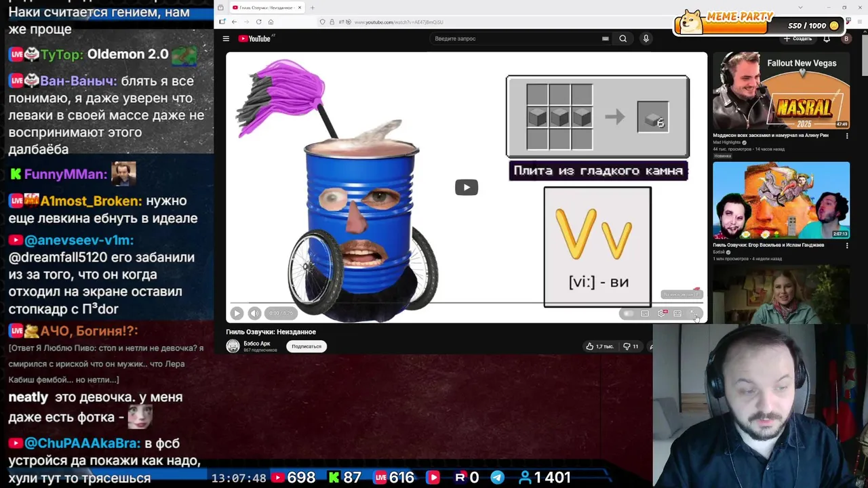This screenshot has height=488, width=868.
Task: Click the total viewers count 1 401
Action: 545,478
